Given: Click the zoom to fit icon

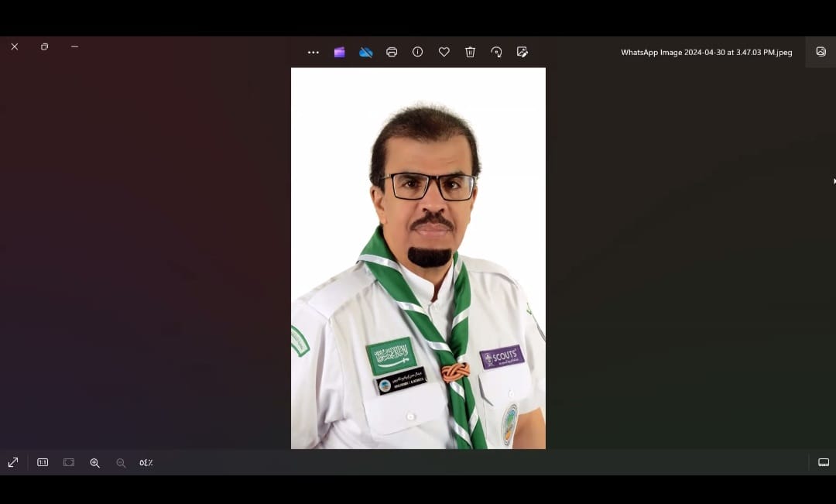Looking at the screenshot, I should pyautogui.click(x=69, y=462).
